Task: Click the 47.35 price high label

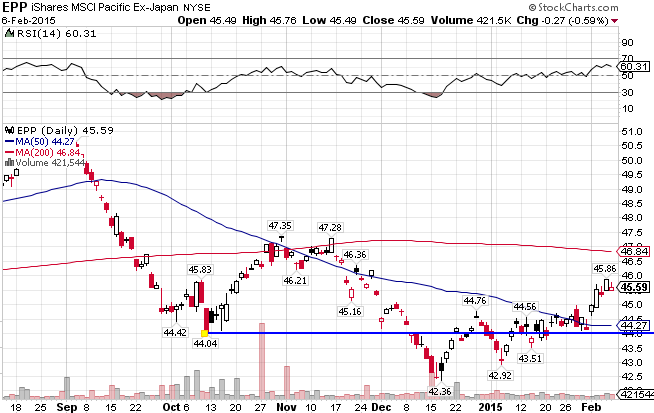Action: click(280, 226)
